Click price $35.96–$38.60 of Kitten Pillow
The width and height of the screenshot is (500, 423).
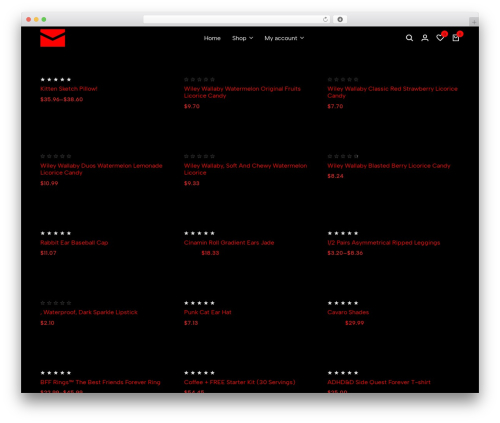point(62,99)
